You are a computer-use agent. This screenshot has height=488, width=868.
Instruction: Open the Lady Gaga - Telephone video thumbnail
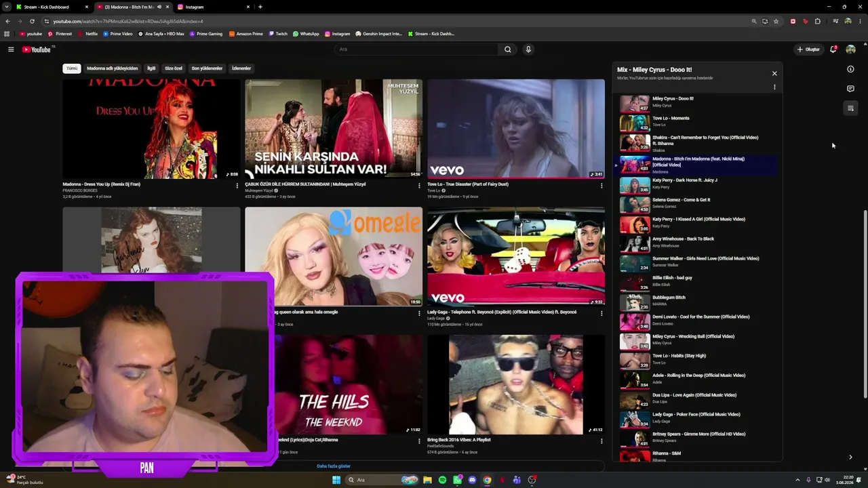(x=516, y=256)
